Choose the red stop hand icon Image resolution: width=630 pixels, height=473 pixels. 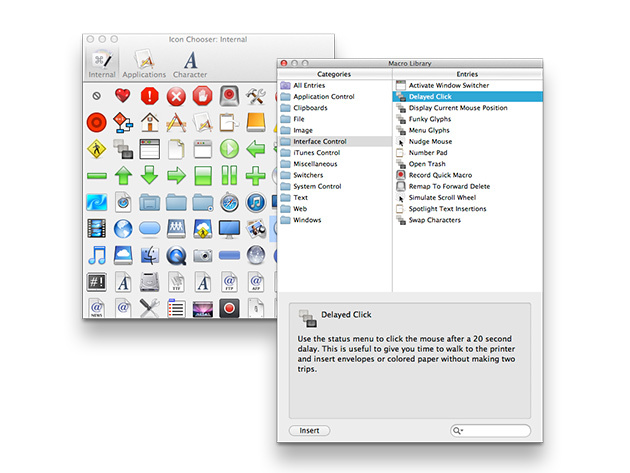(x=202, y=97)
